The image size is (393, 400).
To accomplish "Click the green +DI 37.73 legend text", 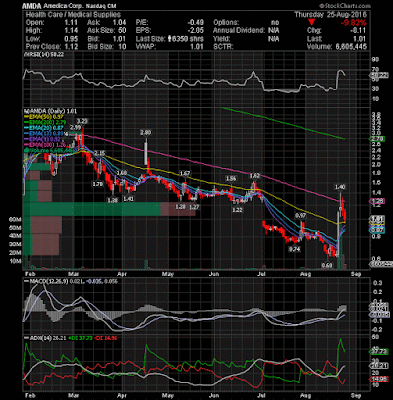I will pos(81,338).
